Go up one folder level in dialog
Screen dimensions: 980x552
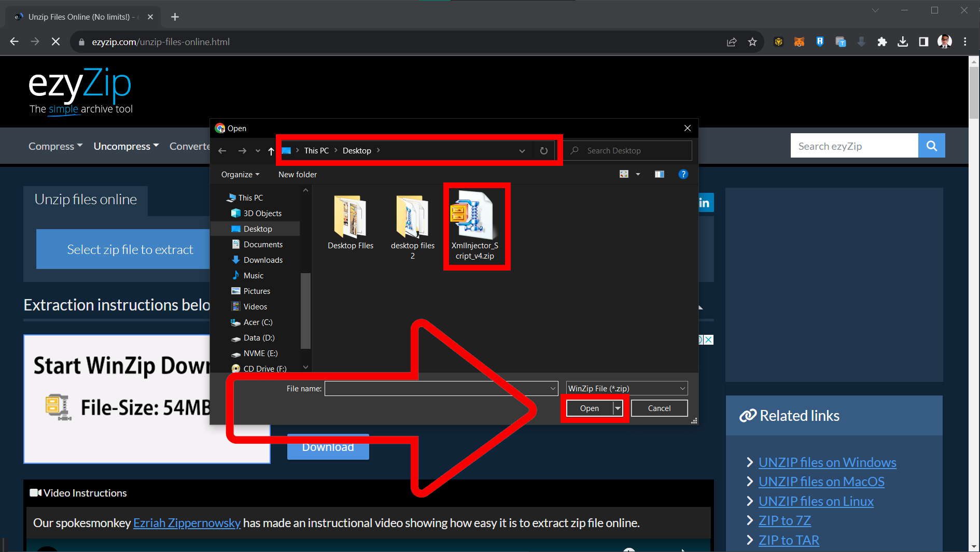(x=271, y=151)
